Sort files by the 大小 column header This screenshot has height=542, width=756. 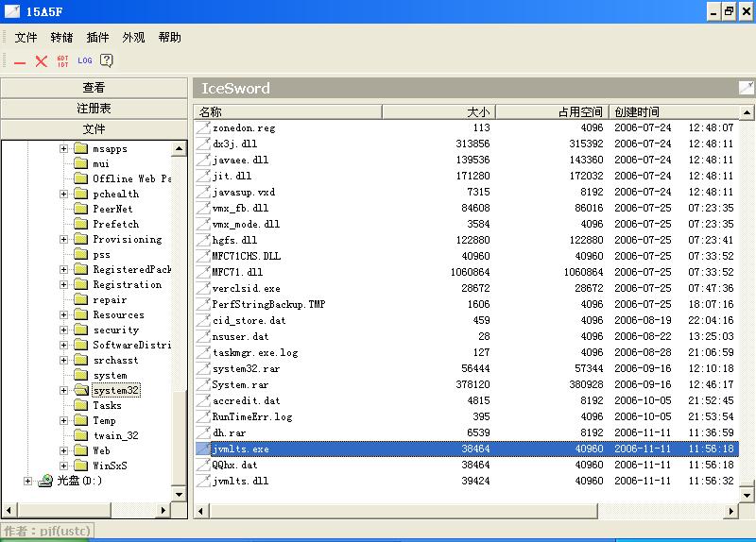click(438, 111)
